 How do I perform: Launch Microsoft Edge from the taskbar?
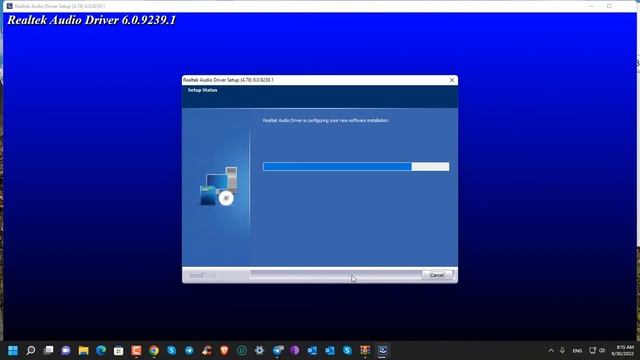[101, 351]
